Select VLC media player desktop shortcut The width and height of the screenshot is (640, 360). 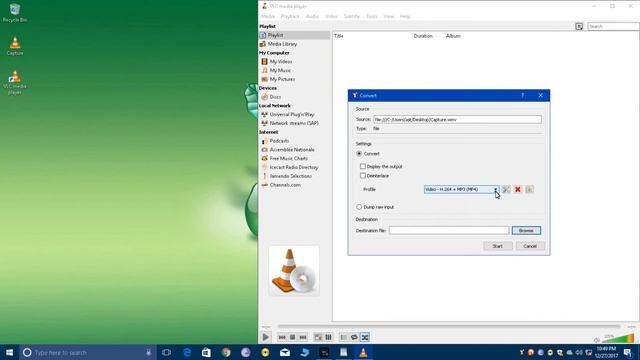(x=15, y=83)
